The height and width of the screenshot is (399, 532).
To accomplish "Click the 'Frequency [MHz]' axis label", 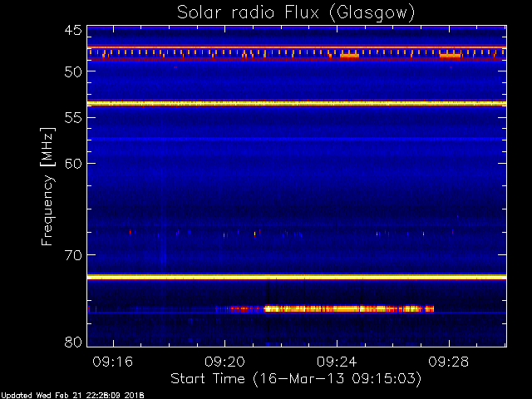I will (x=47, y=186).
